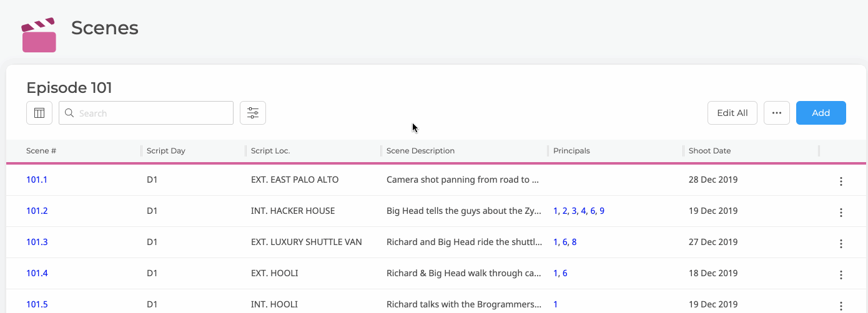This screenshot has width=868, height=313.
Task: Click description starting 'Big Head tells'
Action: point(464,211)
